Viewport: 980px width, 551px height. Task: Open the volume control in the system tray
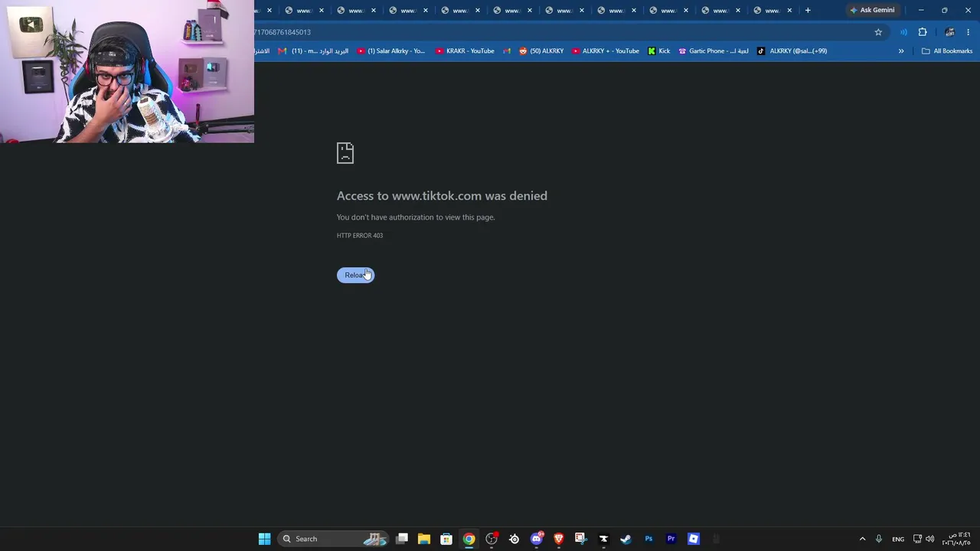pyautogui.click(x=930, y=539)
